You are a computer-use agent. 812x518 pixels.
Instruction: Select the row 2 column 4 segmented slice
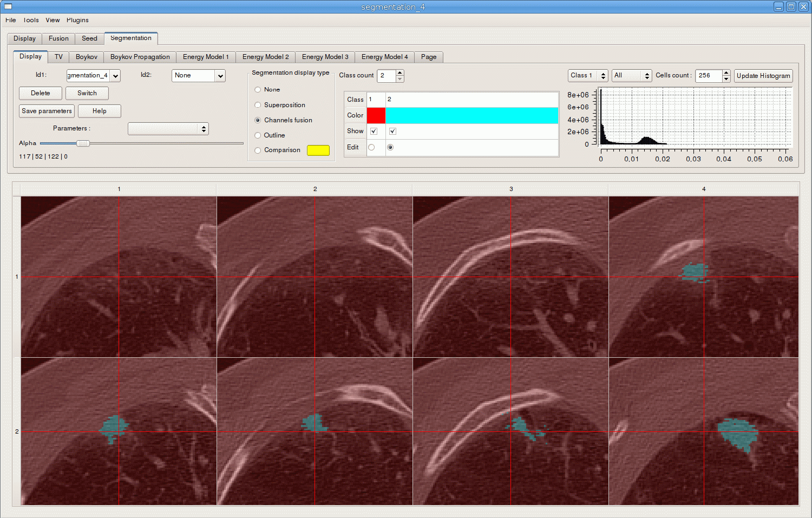(704, 431)
